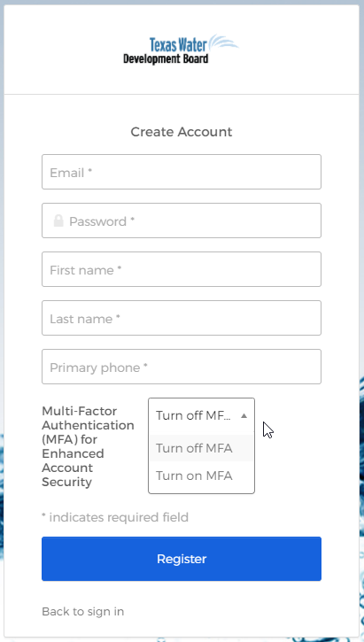Screen dimensions: 364x642
Task: Select the First name input field
Action: click(x=182, y=269)
